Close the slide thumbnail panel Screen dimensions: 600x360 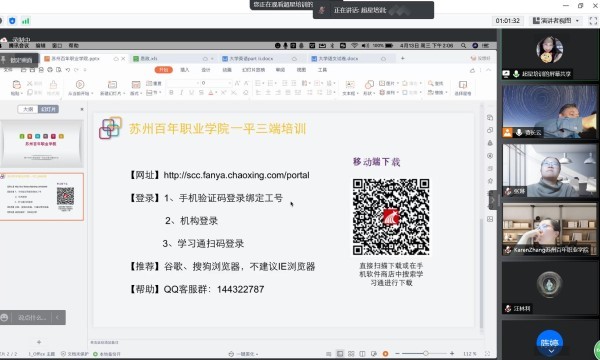pos(82,109)
